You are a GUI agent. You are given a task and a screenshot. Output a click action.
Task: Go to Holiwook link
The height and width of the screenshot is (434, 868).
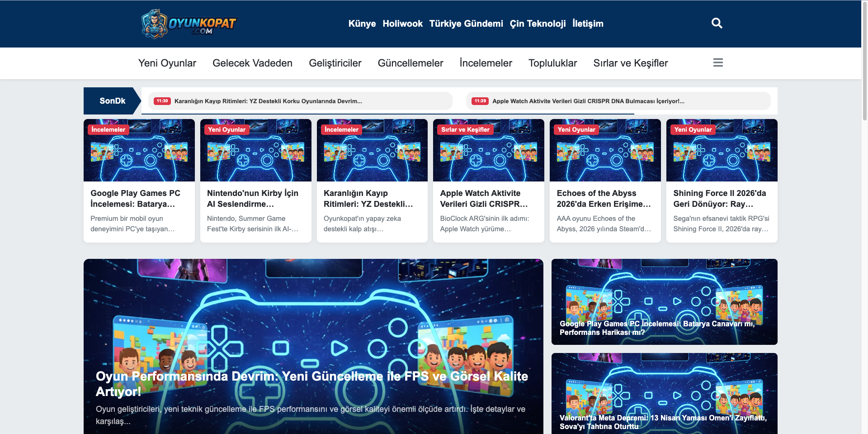pos(402,24)
